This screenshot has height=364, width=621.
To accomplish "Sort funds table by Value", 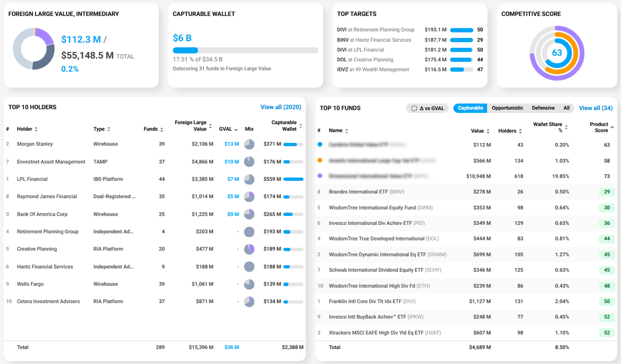I will click(488, 131).
